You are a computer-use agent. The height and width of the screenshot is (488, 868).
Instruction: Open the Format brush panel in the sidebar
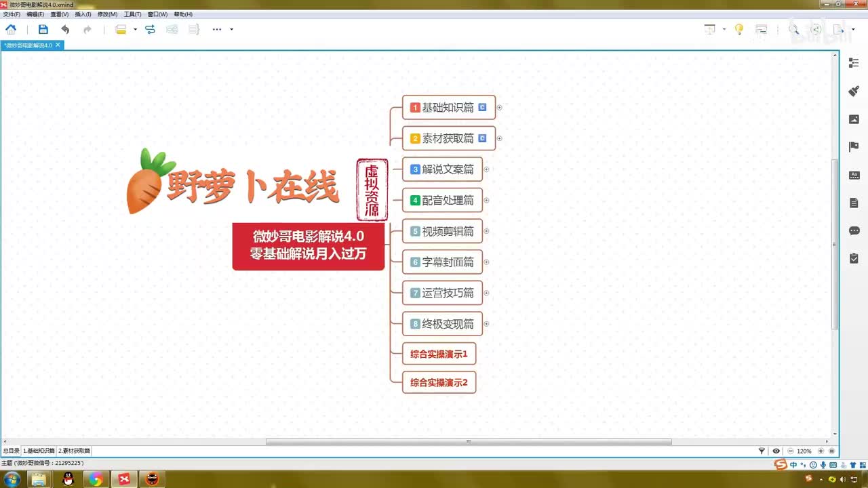[854, 91]
